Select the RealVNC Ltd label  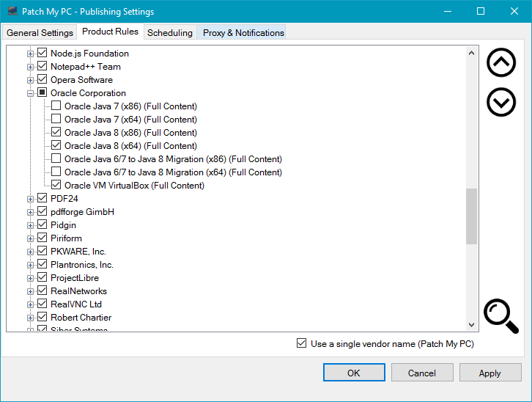[76, 304]
